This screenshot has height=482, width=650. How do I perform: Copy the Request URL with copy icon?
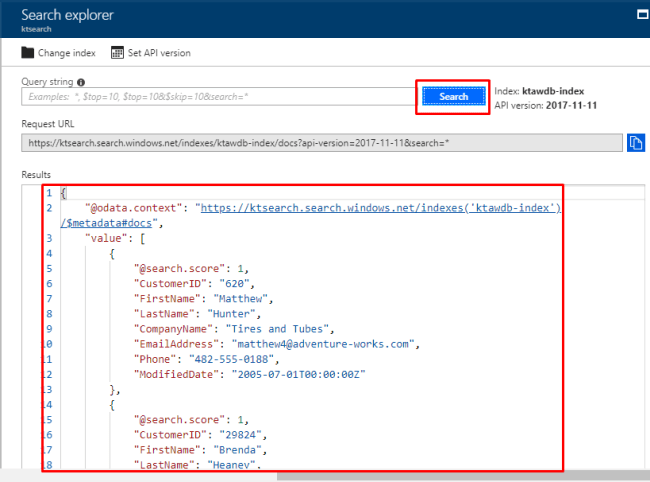pos(635,143)
